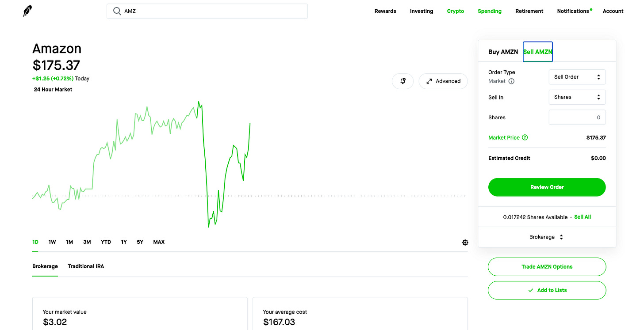Select the Sell AMZN tab

(538, 52)
